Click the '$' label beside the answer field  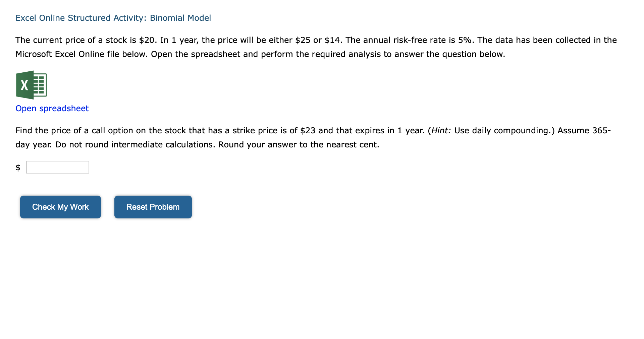pyautogui.click(x=18, y=167)
